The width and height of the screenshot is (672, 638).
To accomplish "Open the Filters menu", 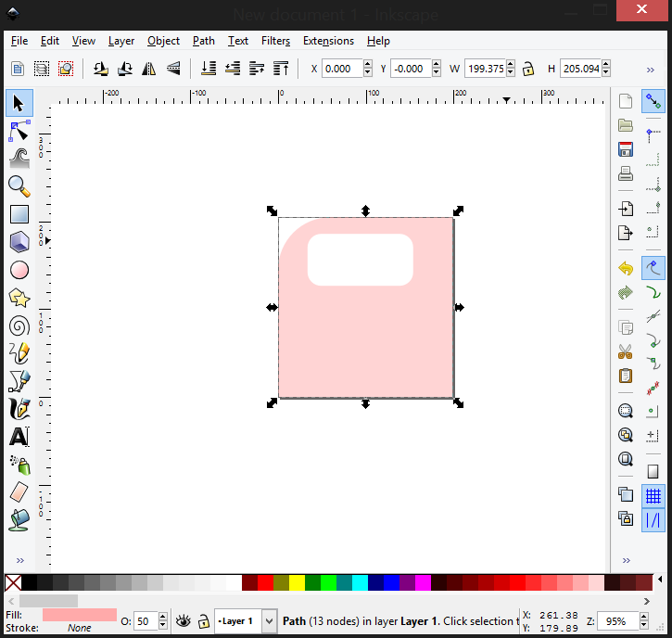I will click(275, 41).
